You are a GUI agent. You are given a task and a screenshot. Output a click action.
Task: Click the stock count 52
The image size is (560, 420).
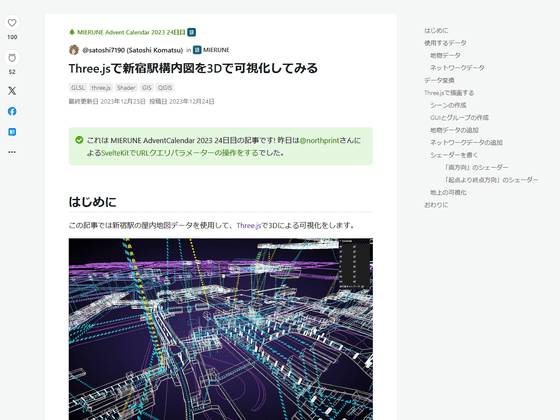point(12,72)
